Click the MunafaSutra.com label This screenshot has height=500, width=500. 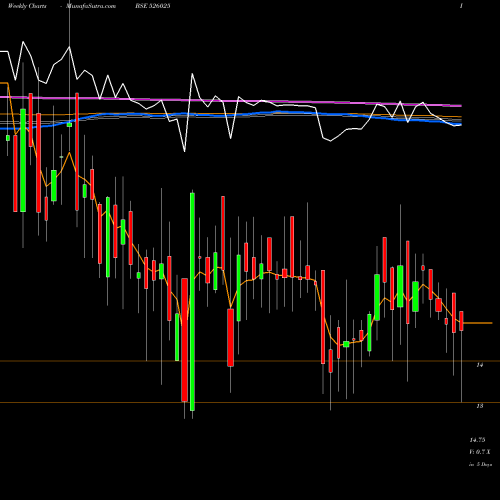[x=91, y=6]
